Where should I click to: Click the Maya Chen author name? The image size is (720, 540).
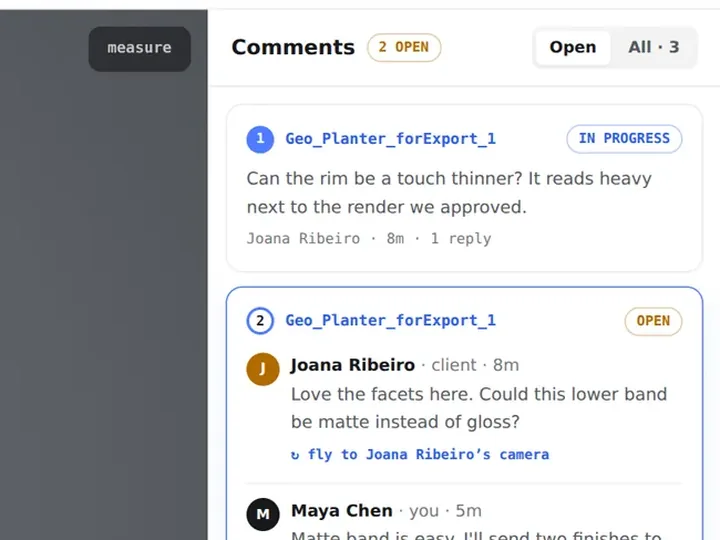[342, 511]
